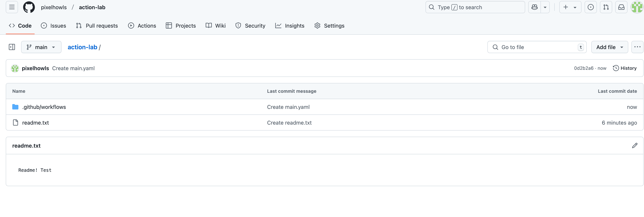Click the now date in workflows row
The height and width of the screenshot is (217, 644).
632,107
